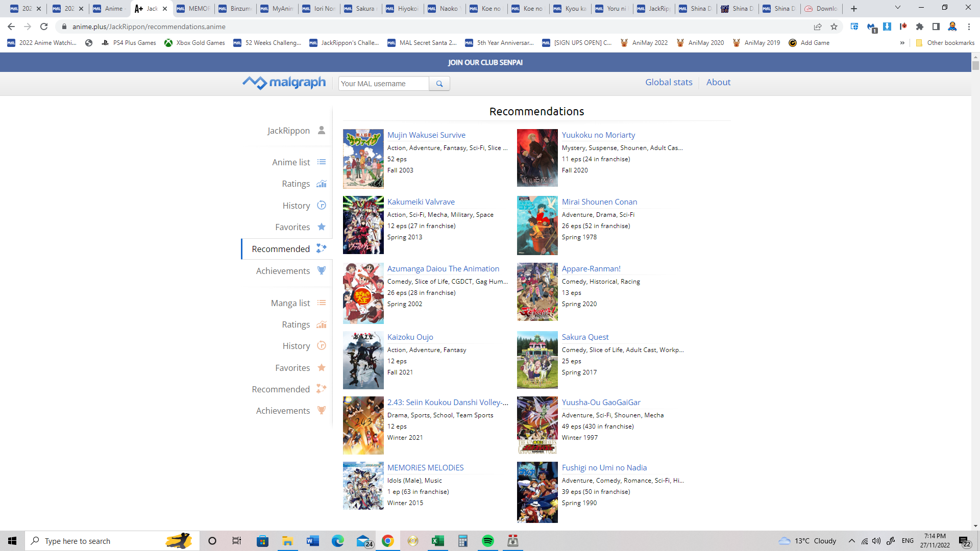Click JackRippon user profile icon

(x=321, y=131)
